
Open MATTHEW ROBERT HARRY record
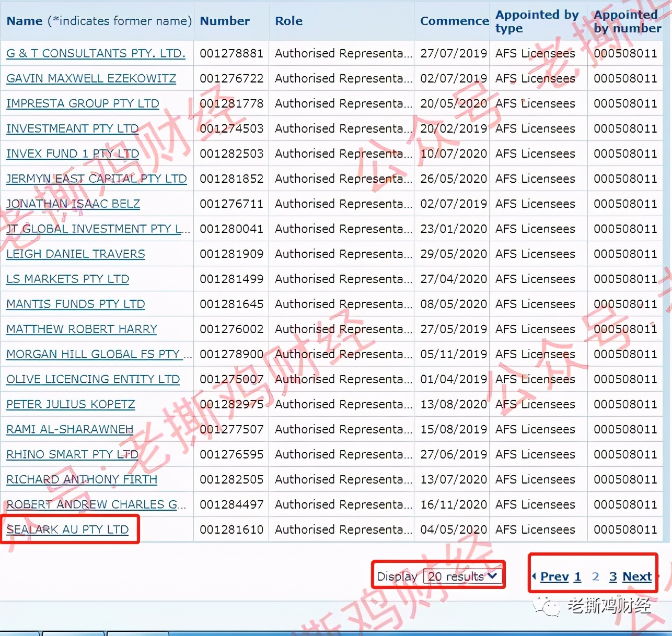pos(82,329)
